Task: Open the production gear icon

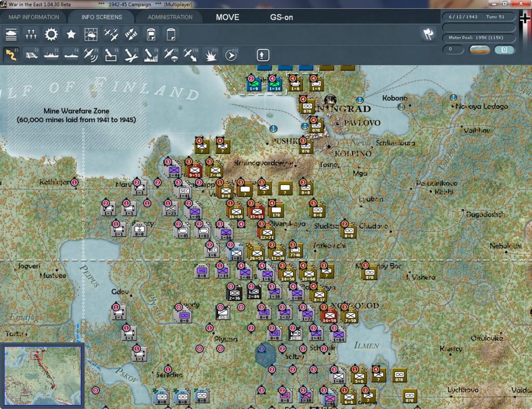Action: 51,34
